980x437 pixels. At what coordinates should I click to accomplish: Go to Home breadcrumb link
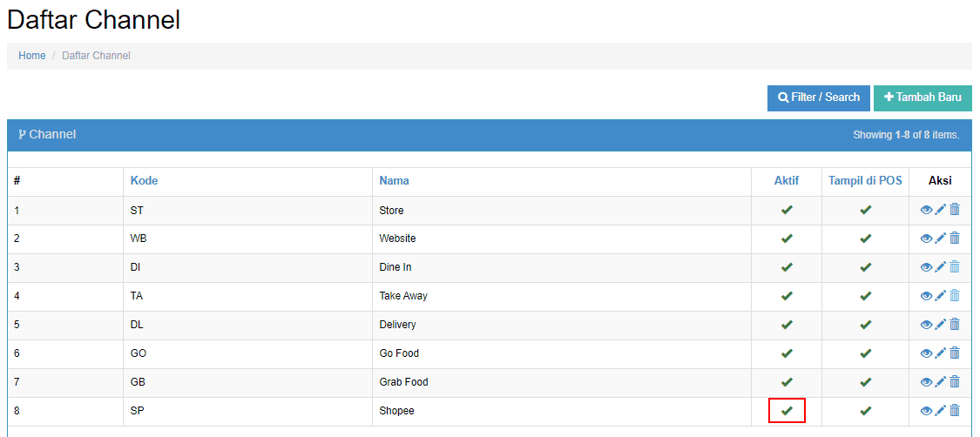point(32,56)
